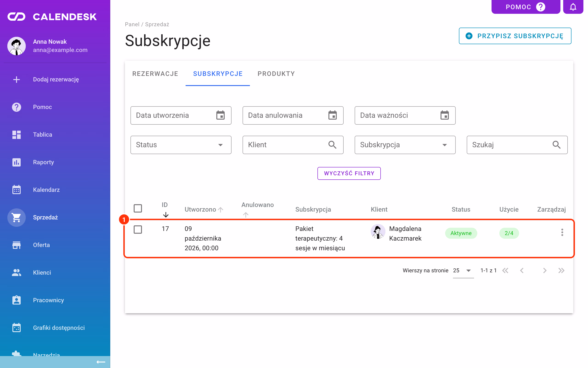Open the Pomoc question mark icon in sidebar
Image resolution: width=588 pixels, height=368 pixels.
point(16,107)
